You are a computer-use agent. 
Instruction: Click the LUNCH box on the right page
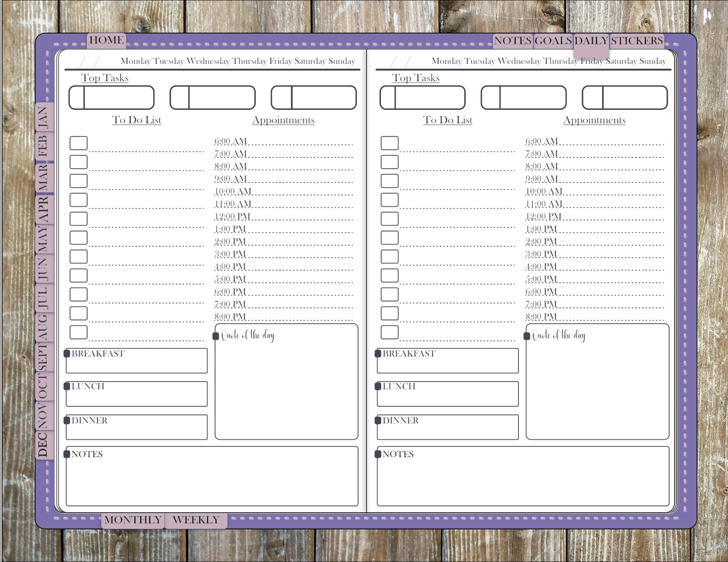click(x=447, y=394)
